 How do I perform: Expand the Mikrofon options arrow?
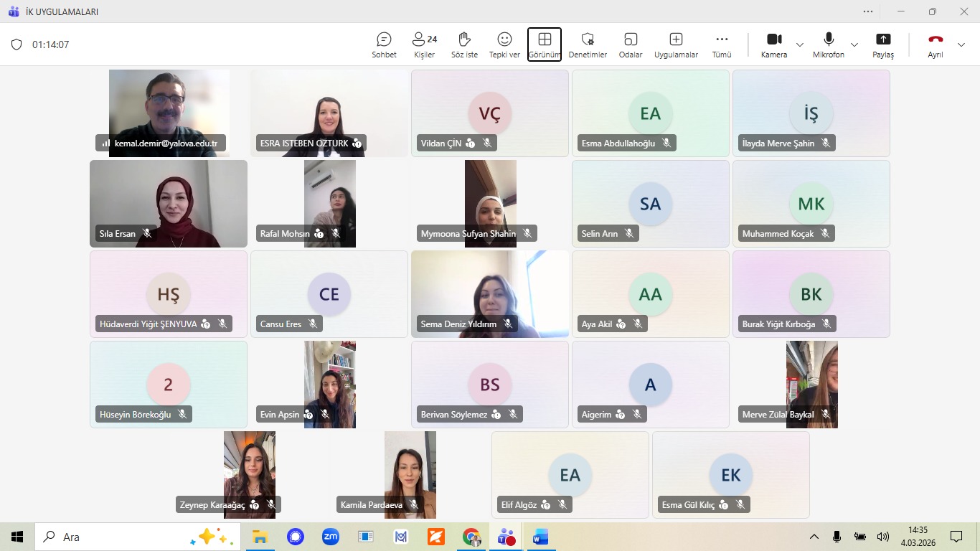point(854,44)
